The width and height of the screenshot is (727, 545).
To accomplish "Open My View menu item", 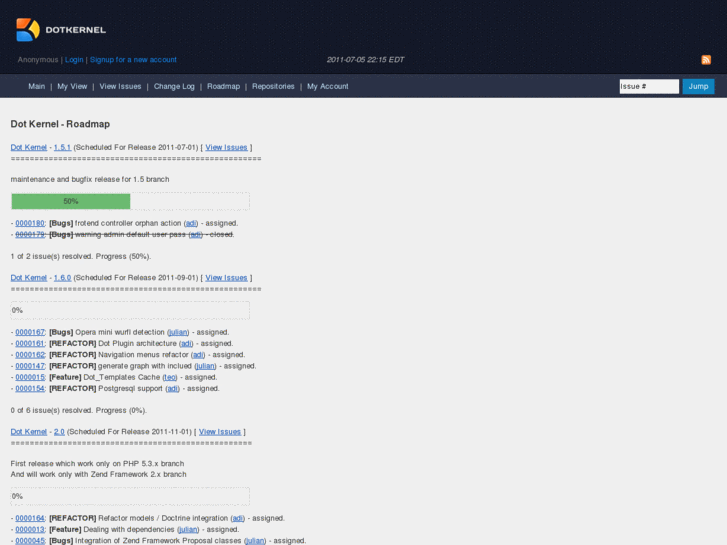I will pos(72,86).
